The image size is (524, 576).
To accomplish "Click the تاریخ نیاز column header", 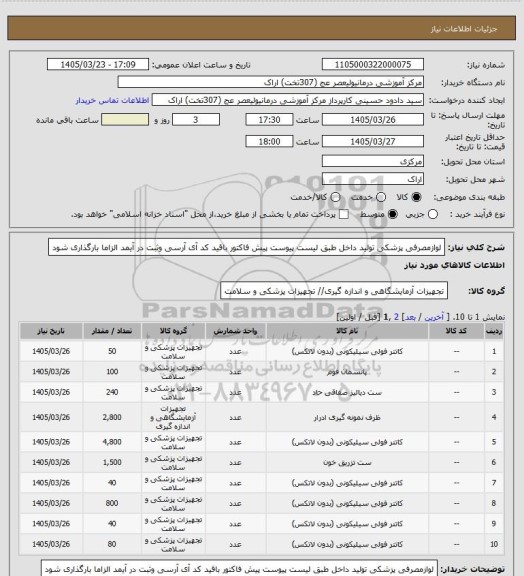I will pyautogui.click(x=51, y=331).
